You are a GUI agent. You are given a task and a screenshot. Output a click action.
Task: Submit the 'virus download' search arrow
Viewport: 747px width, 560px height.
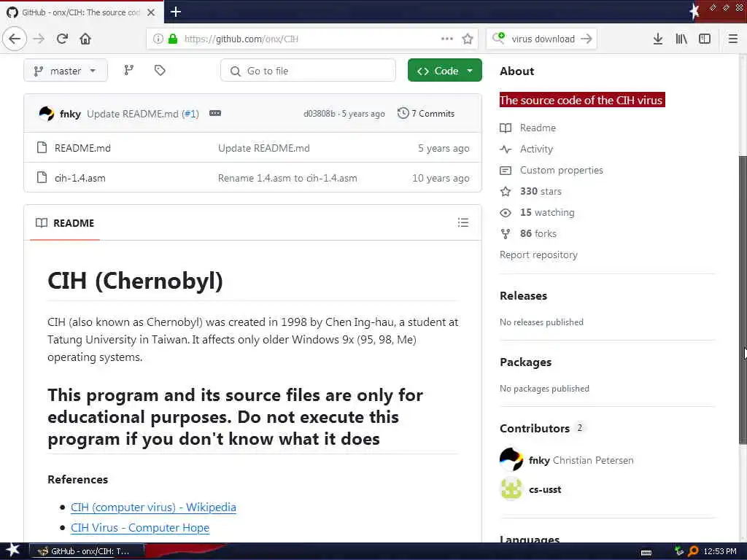tap(587, 39)
